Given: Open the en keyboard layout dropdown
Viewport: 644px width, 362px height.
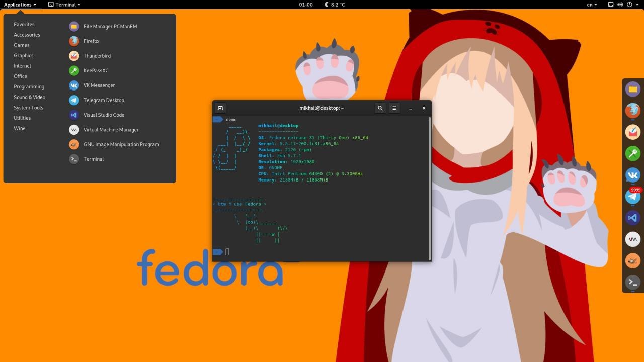Looking at the screenshot, I should click(592, 5).
